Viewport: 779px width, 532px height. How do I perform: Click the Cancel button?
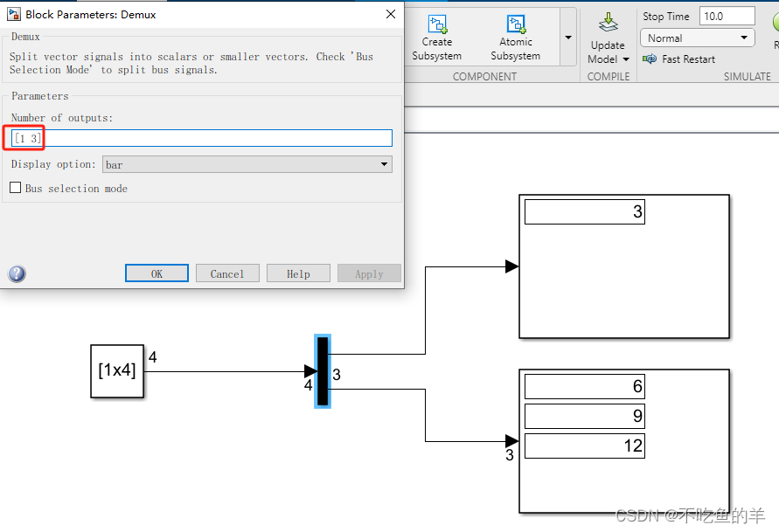227,273
